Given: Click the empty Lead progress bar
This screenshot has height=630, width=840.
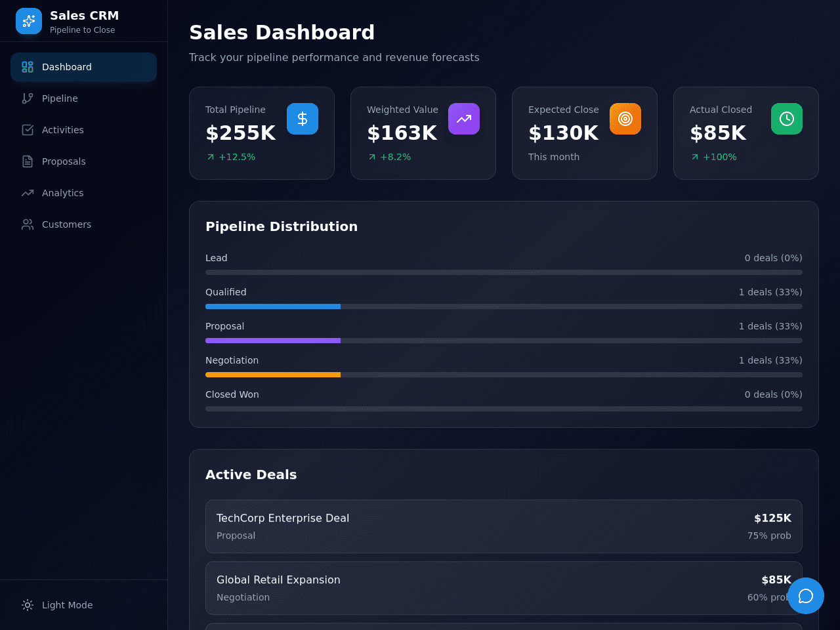Looking at the screenshot, I should click(504, 272).
